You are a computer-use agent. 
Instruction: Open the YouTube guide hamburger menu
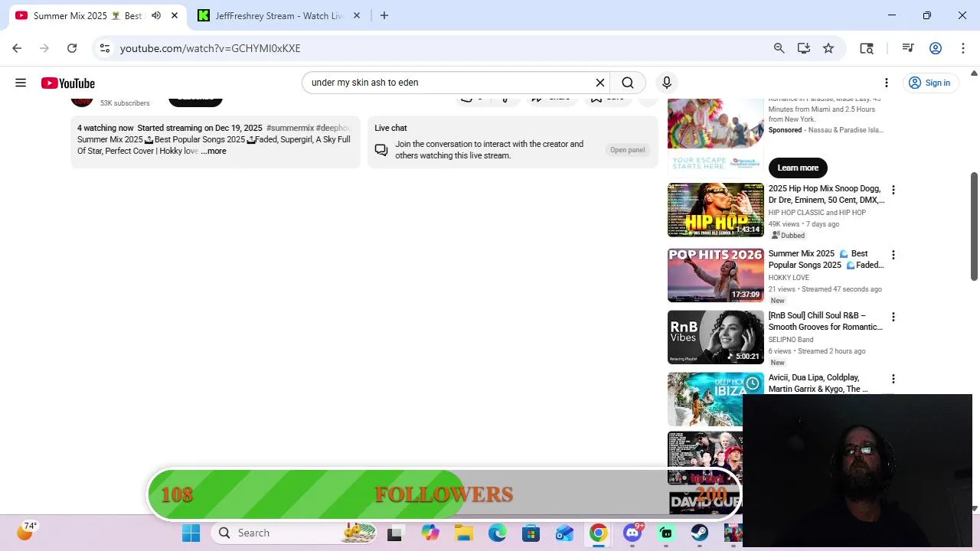click(x=21, y=83)
